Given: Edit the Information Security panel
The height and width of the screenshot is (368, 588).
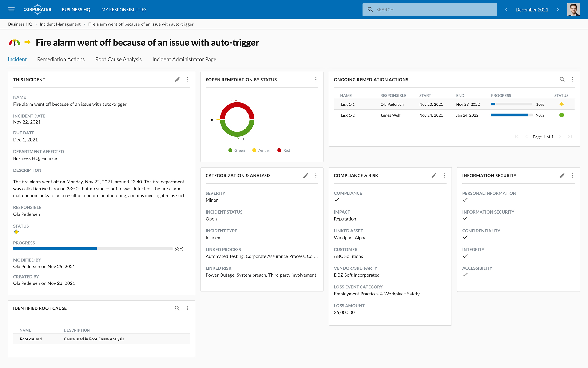Looking at the screenshot, I should [x=562, y=175].
